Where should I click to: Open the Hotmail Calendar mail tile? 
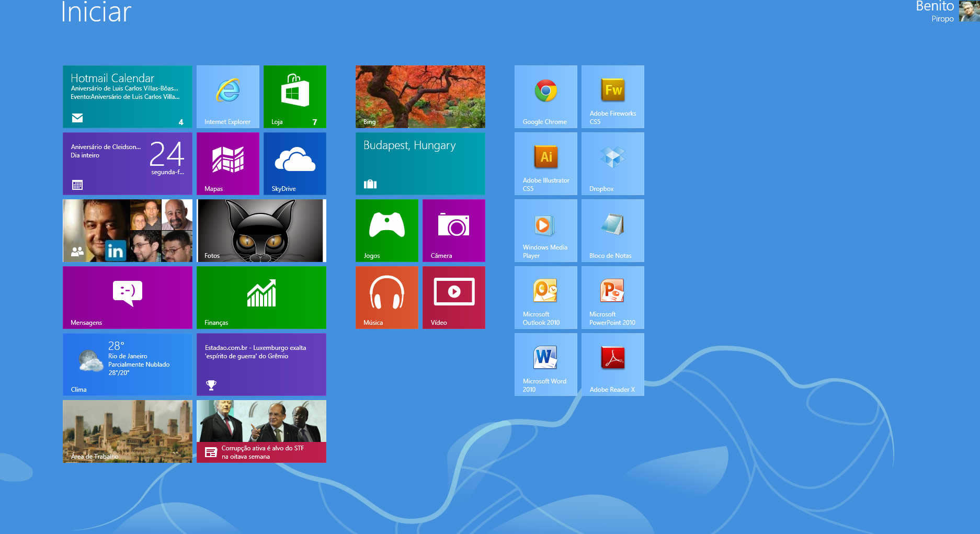coord(127,97)
